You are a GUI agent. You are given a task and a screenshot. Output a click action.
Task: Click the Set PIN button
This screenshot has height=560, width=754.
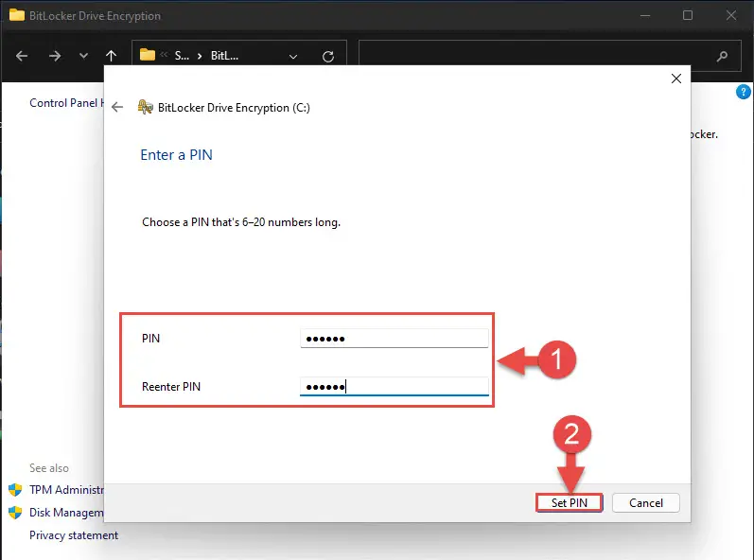coord(569,503)
